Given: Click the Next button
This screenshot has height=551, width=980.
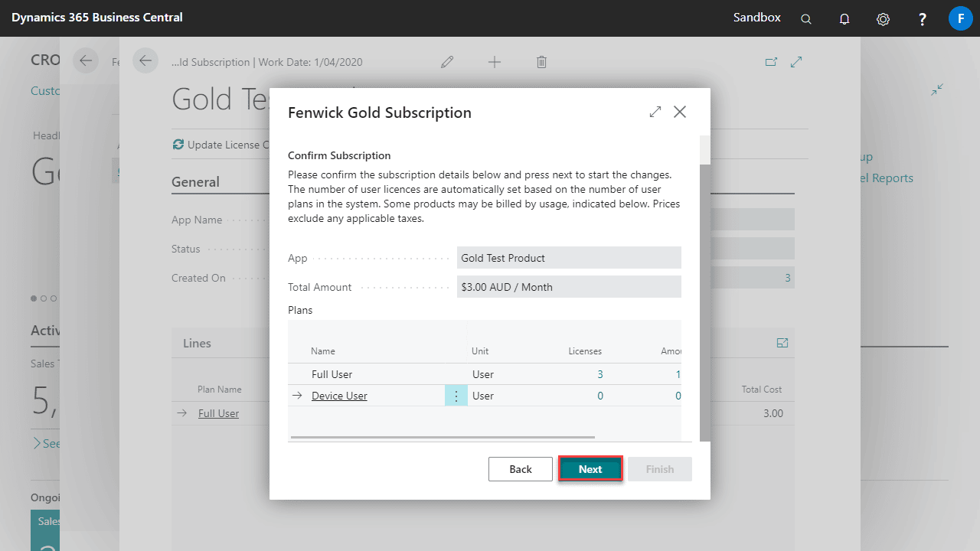Looking at the screenshot, I should (590, 469).
